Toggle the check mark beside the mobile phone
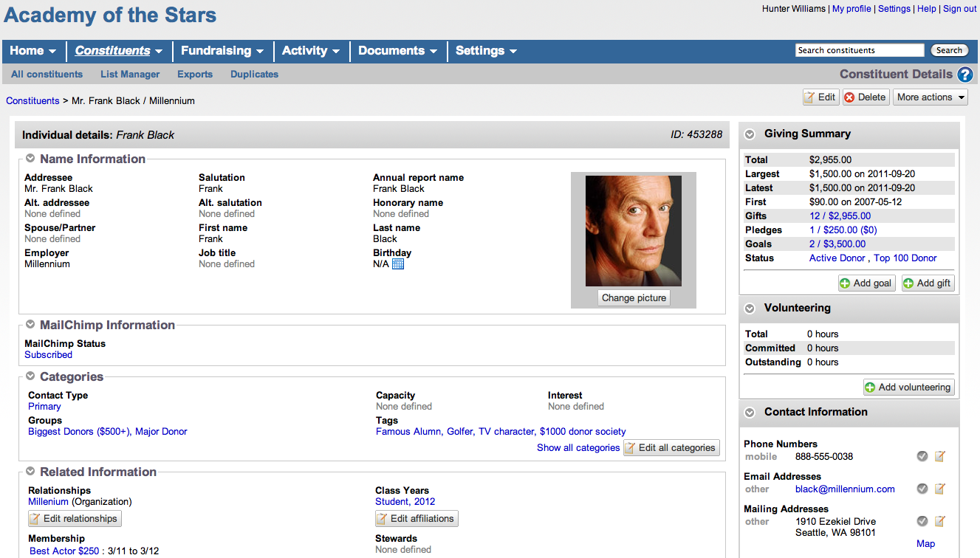The image size is (980, 558). [922, 457]
